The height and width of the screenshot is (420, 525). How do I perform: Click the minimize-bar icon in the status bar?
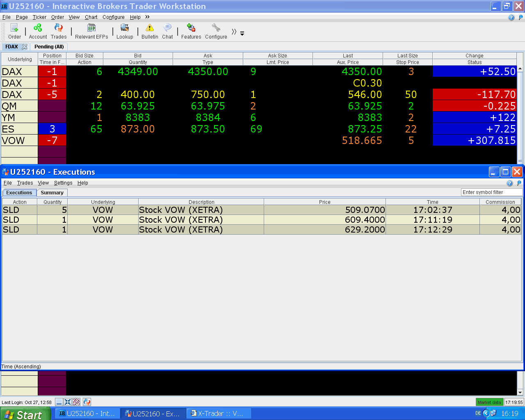coord(59,402)
